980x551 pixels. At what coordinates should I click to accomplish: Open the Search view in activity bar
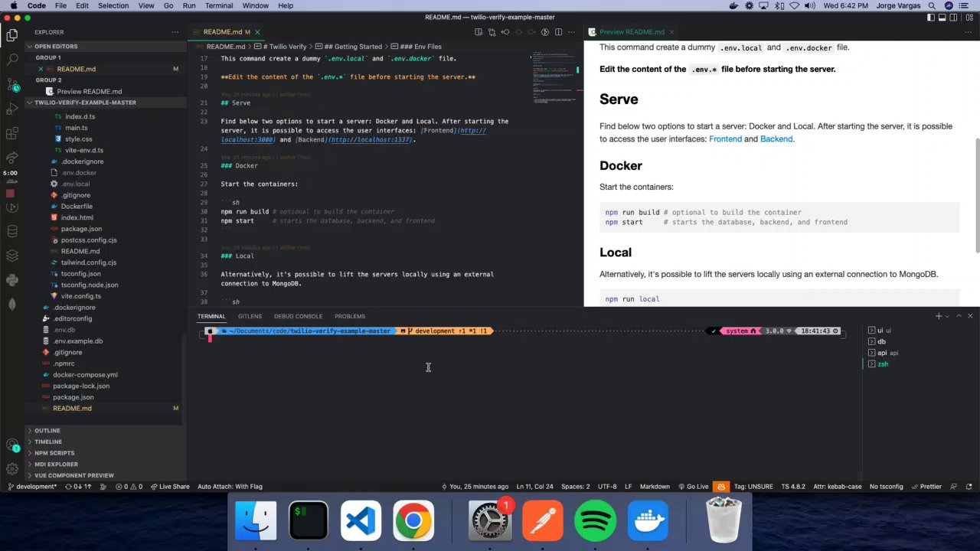pyautogui.click(x=12, y=59)
